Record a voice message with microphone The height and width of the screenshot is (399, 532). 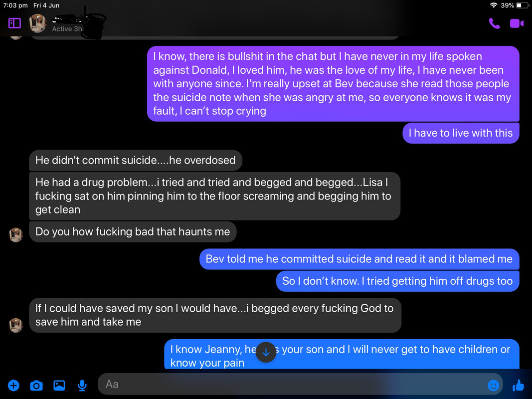pos(82,386)
